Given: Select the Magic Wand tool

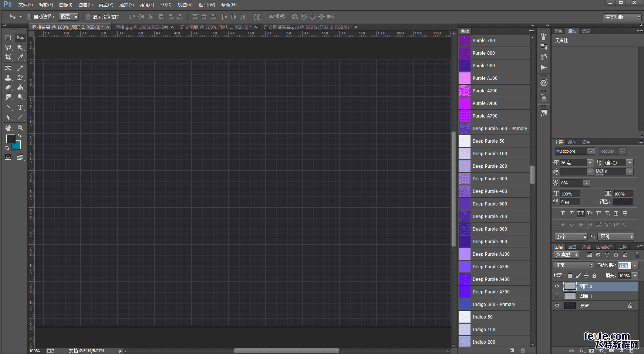Looking at the screenshot, I should tap(20, 48).
